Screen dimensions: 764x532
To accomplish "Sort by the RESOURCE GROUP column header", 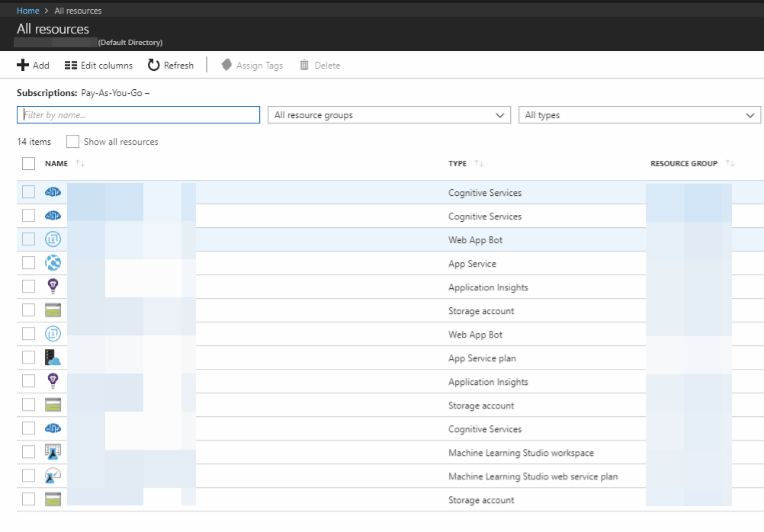I will coord(683,164).
